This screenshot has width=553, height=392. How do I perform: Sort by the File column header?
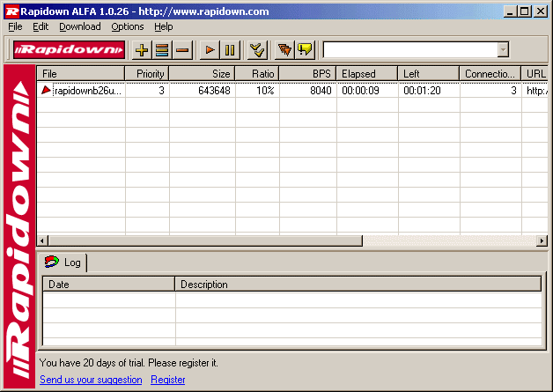81,74
